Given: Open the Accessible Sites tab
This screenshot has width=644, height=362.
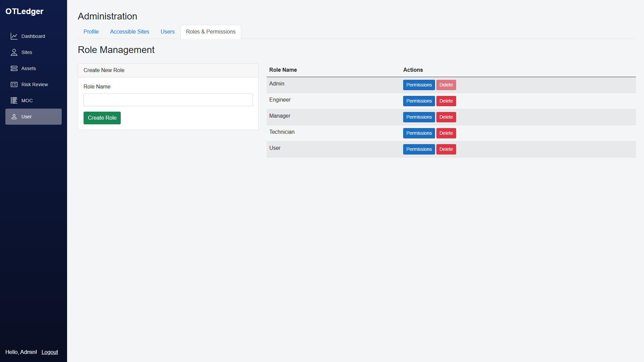Looking at the screenshot, I should click(x=129, y=32).
